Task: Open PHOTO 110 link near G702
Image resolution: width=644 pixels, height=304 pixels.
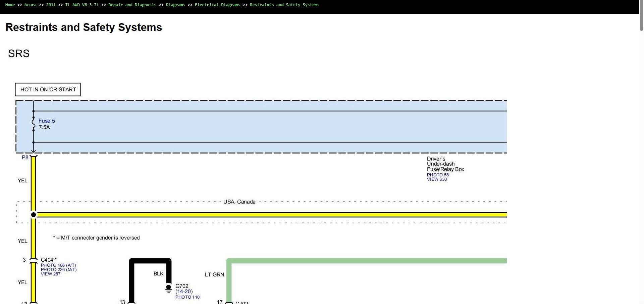Action: click(x=187, y=297)
